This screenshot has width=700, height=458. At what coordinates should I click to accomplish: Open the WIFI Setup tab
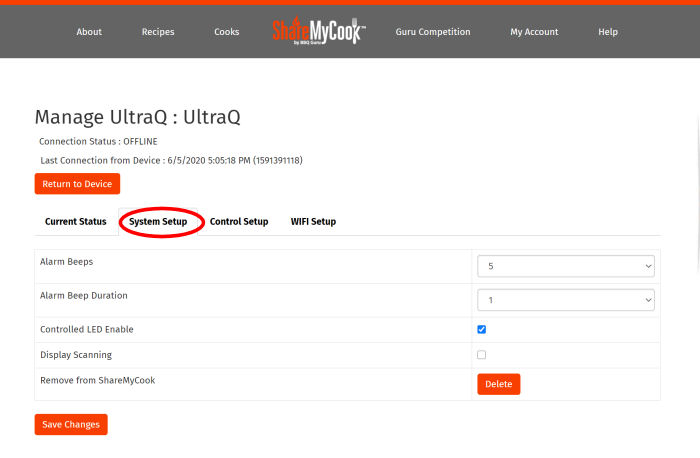[x=313, y=221]
